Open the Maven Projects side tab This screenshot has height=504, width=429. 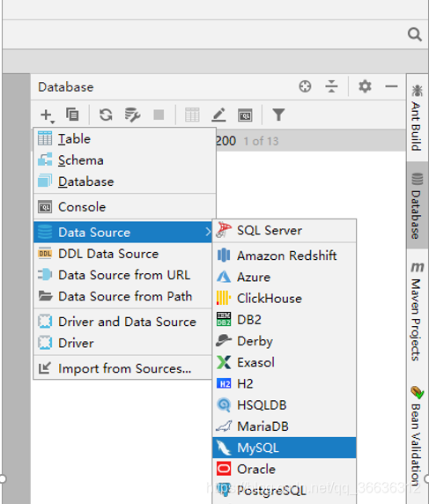(x=417, y=311)
